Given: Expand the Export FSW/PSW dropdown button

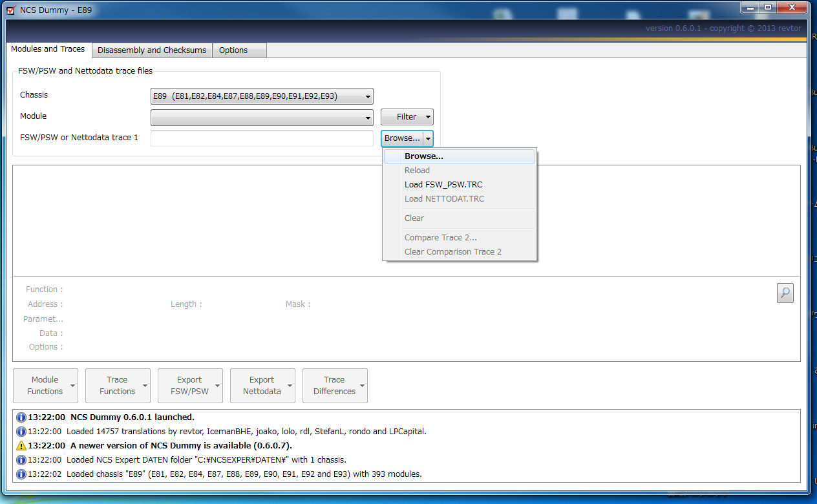Looking at the screenshot, I should pos(190,386).
